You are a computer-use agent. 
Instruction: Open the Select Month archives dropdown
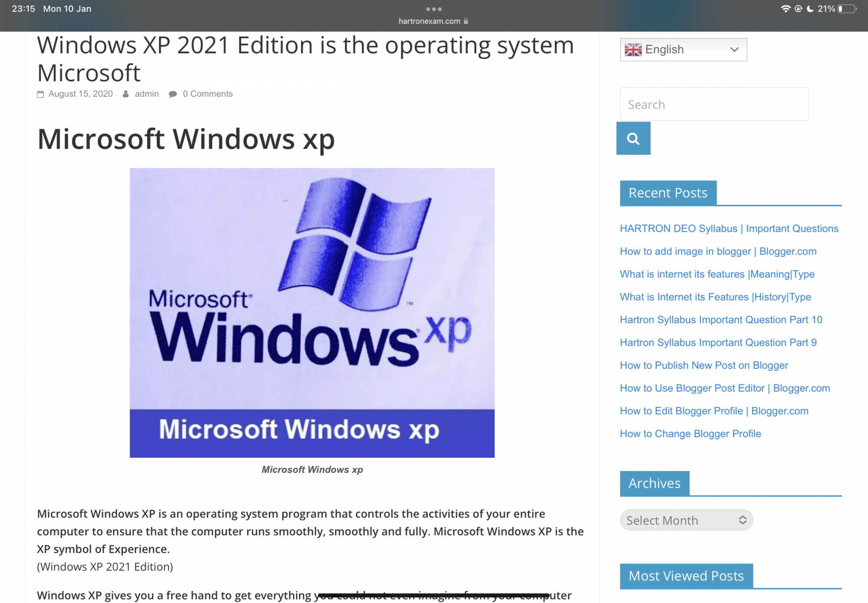(686, 520)
